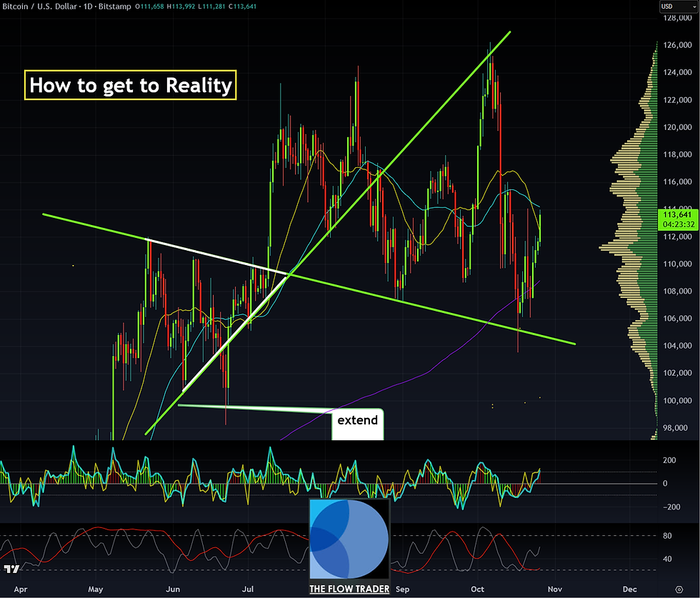Image resolution: width=700 pixels, height=598 pixels.
Task: Click THE FLOW TRADER link text
Action: [349, 589]
